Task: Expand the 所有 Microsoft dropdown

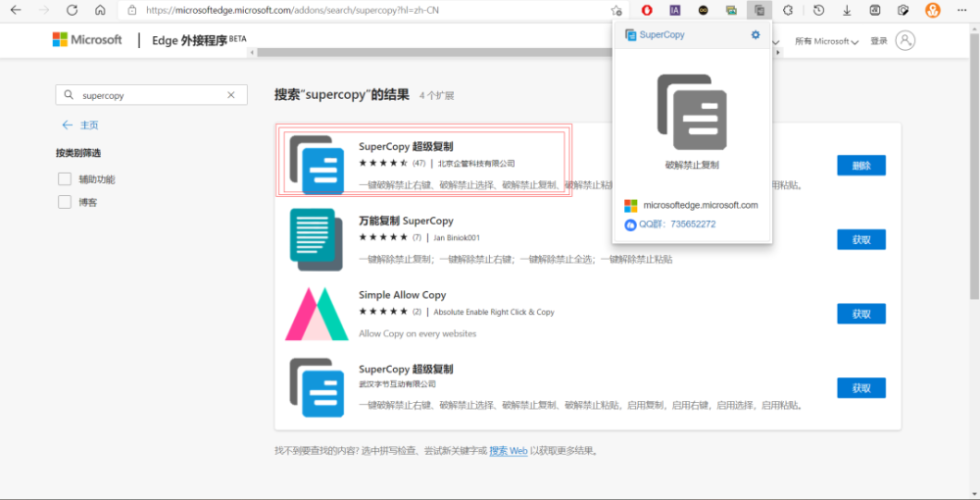Action: pyautogui.click(x=827, y=41)
